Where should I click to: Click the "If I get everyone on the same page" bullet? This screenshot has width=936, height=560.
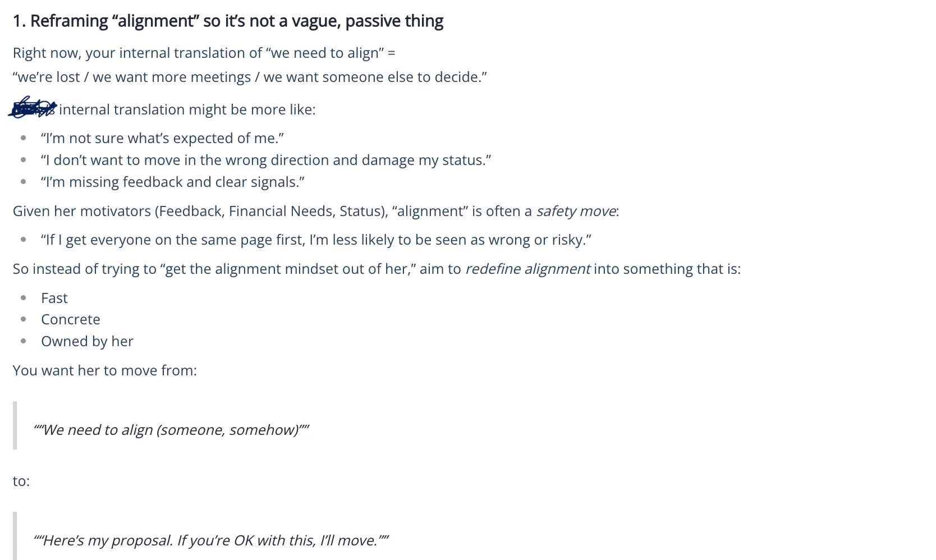coord(316,240)
